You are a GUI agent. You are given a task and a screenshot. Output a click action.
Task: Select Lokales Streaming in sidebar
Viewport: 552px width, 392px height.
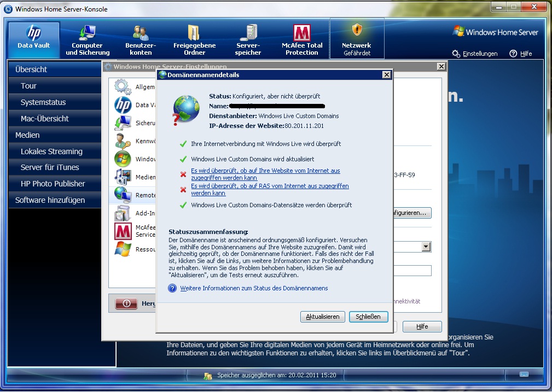[55, 151]
